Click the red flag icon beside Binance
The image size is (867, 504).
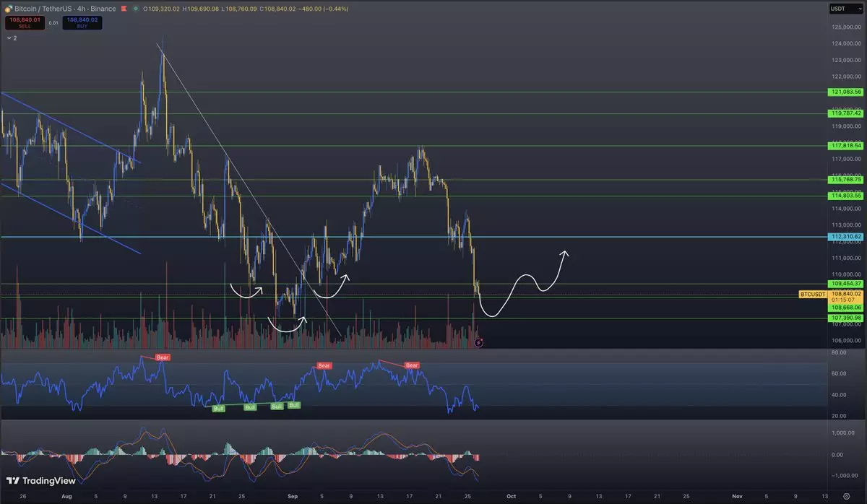124,9
